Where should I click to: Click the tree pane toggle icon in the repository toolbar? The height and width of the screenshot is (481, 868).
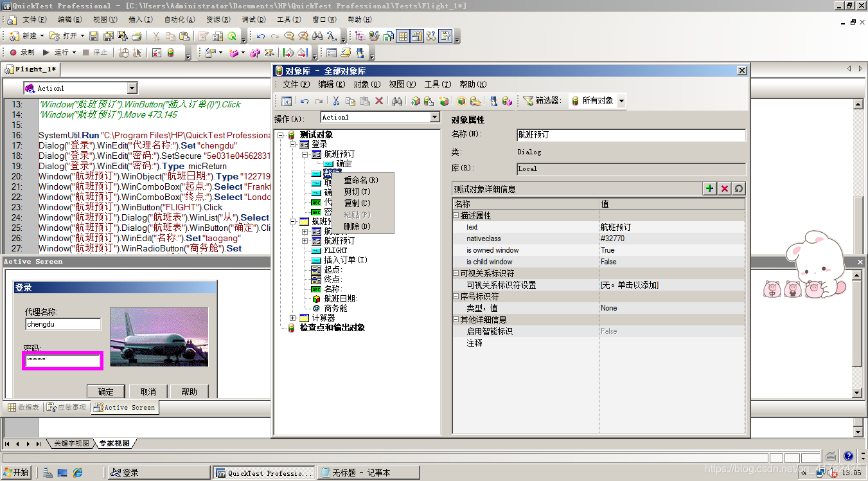pos(287,101)
